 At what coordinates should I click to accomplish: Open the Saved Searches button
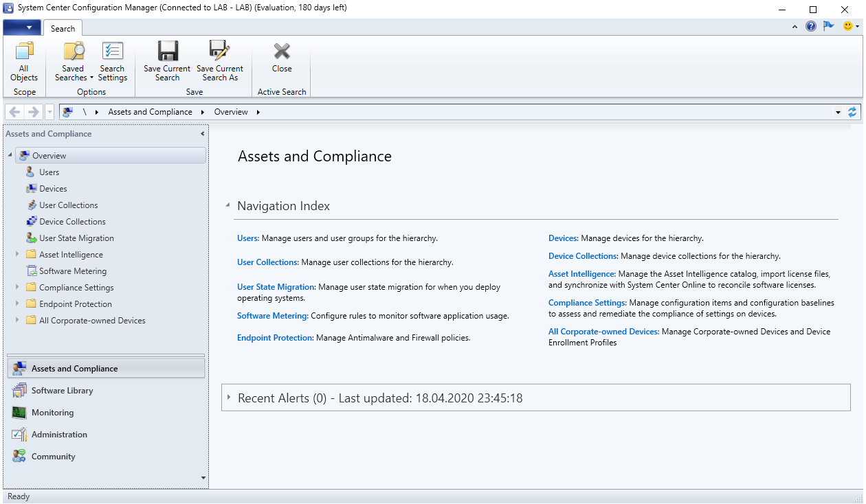pos(74,62)
